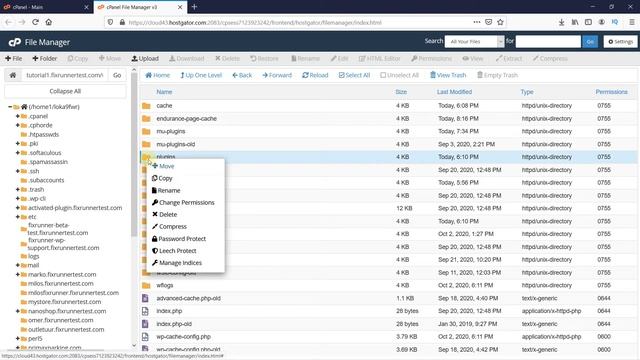Open HTML Editor from the toolbar

pos(380,58)
